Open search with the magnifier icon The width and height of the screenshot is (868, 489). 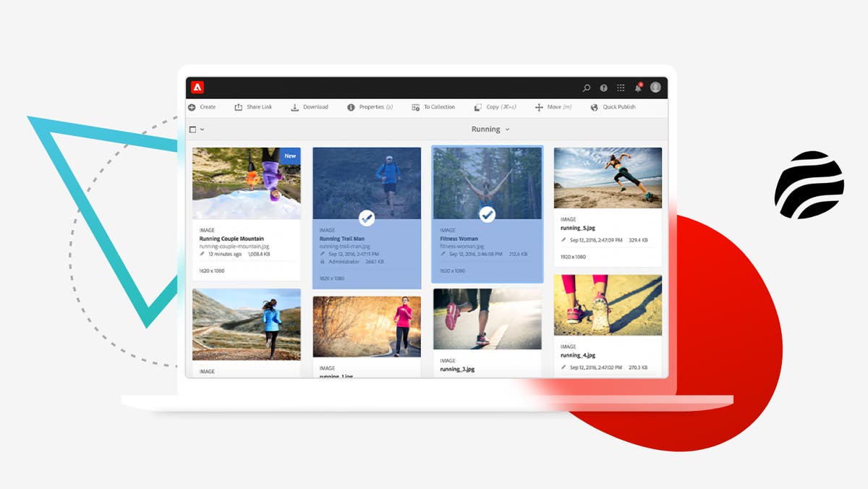point(586,87)
